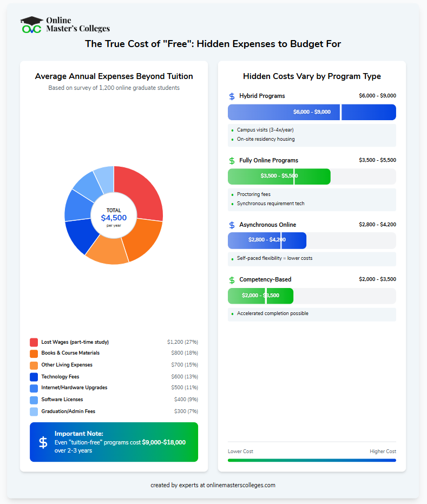The height and width of the screenshot is (504, 427).
Task: Click the '$300 (7%)' value
Action: click(186, 411)
